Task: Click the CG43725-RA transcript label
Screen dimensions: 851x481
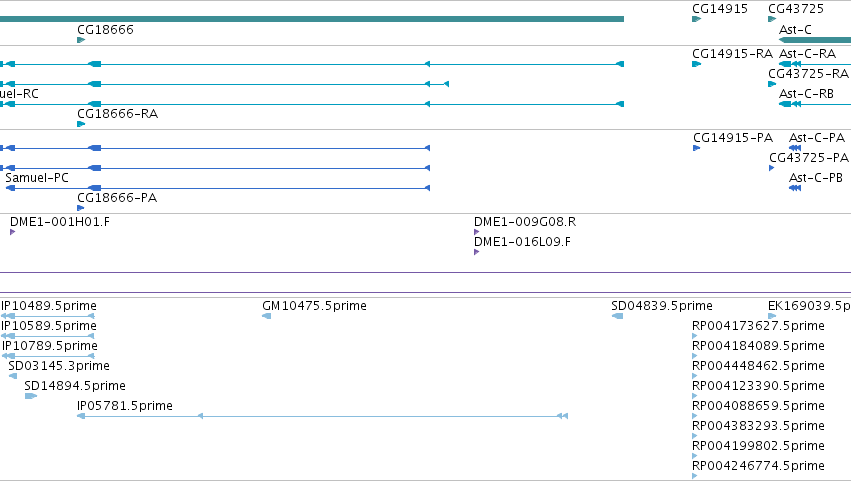Action: (808, 74)
